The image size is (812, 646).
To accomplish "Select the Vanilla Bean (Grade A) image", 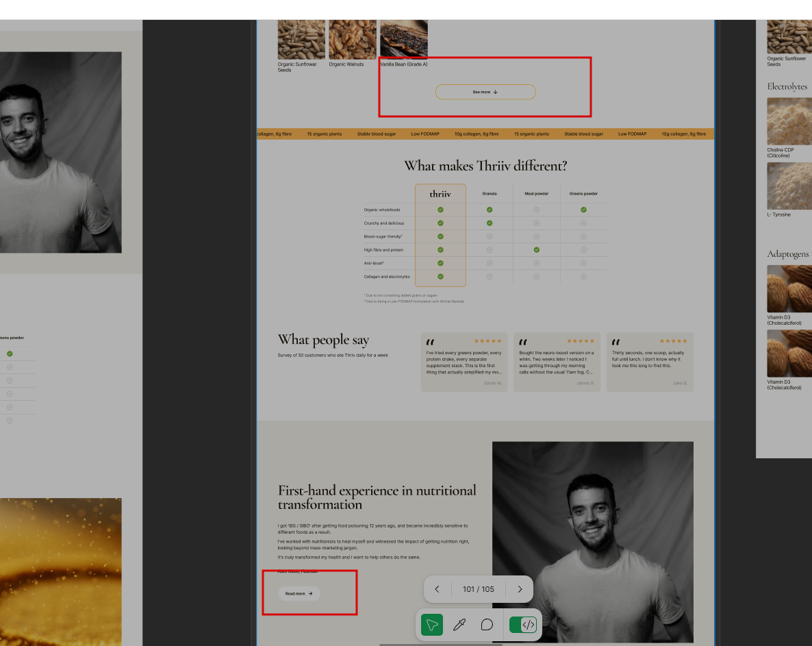I will point(404,39).
